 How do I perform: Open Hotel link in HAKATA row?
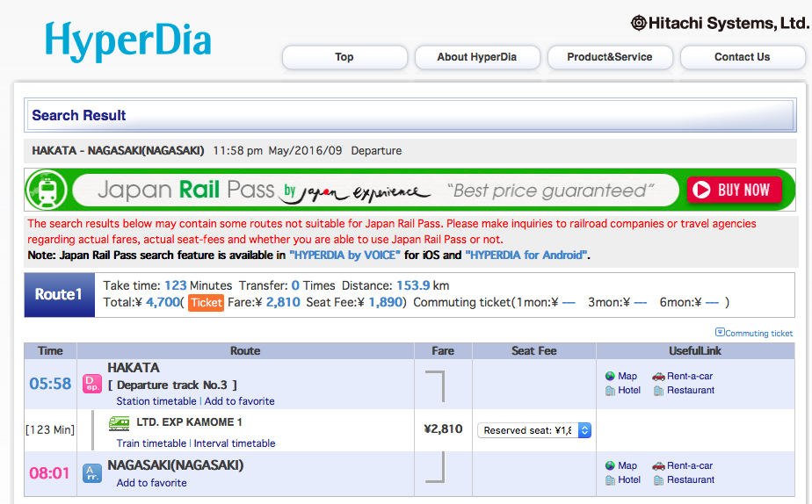pos(629,390)
